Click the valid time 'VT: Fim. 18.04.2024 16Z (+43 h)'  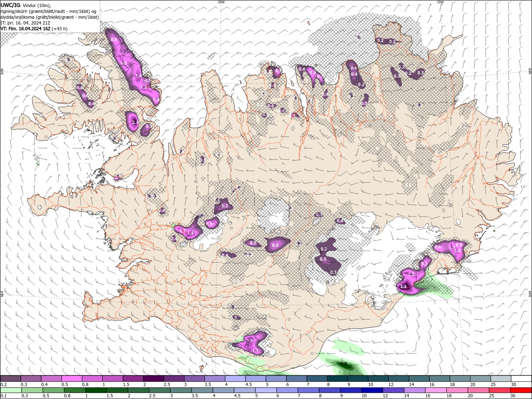pyautogui.click(x=34, y=29)
